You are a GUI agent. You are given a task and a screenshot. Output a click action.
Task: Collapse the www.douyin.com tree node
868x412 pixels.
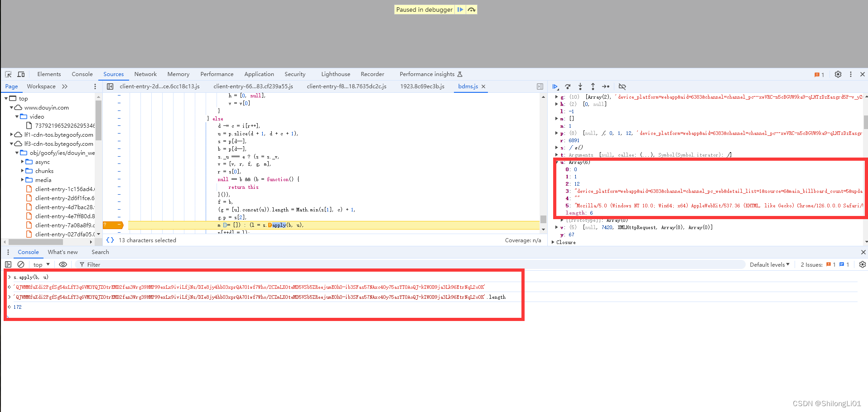tap(11, 108)
